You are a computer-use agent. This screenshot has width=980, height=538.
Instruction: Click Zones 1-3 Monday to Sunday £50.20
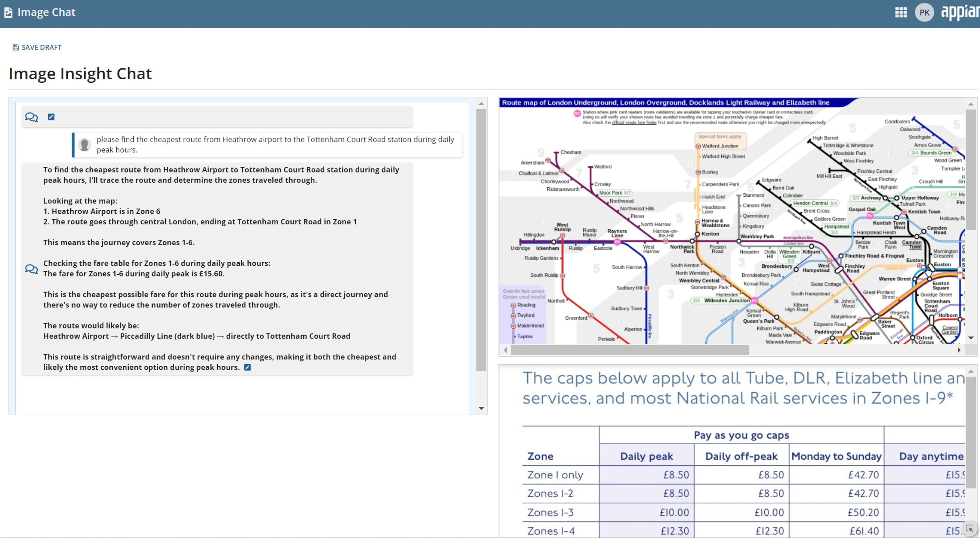tap(863, 513)
